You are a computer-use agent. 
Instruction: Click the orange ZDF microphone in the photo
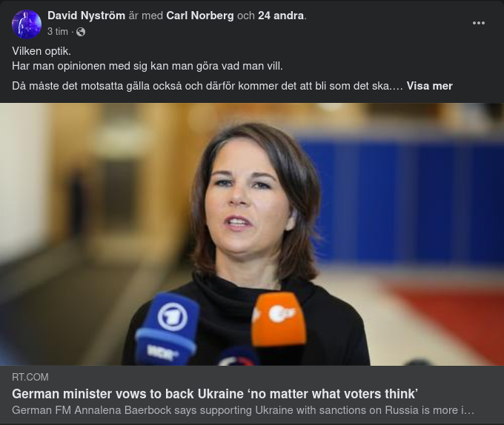[279, 320]
